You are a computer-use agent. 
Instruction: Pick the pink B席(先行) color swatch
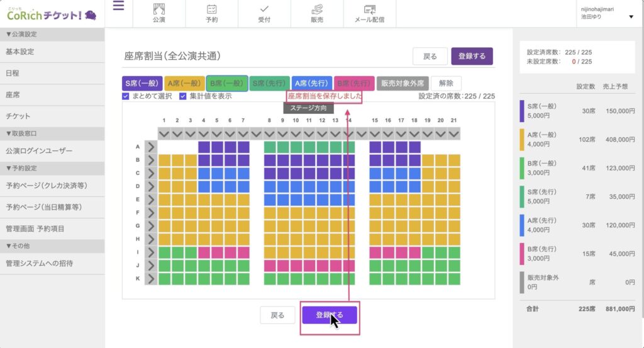click(354, 83)
